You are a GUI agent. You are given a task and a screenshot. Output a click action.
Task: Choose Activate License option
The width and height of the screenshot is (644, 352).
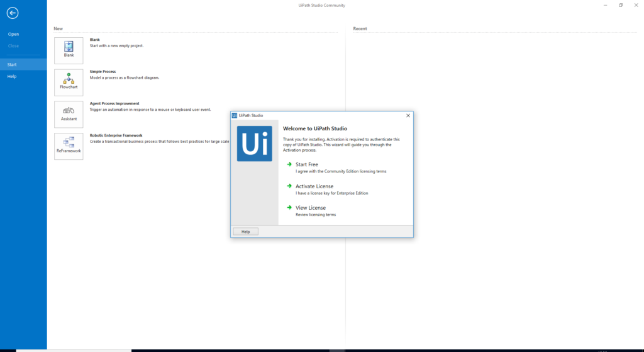(x=314, y=186)
